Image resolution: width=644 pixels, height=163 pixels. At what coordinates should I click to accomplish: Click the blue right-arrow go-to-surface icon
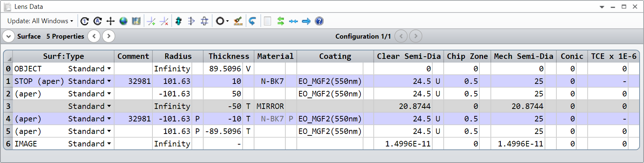pyautogui.click(x=306, y=21)
